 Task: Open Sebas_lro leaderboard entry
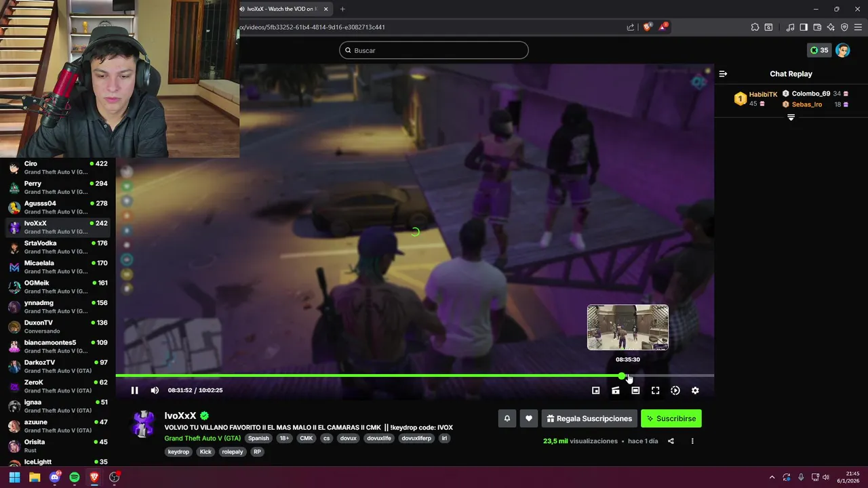coord(815,104)
